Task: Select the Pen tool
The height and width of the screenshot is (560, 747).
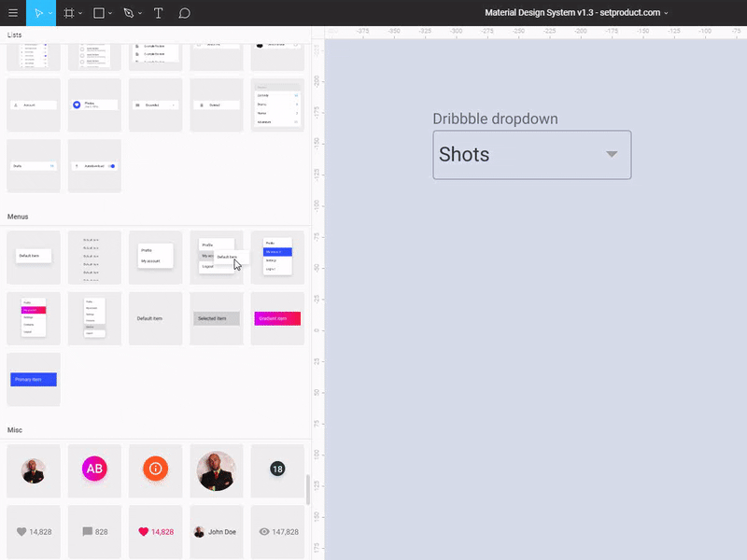Action: click(x=128, y=13)
